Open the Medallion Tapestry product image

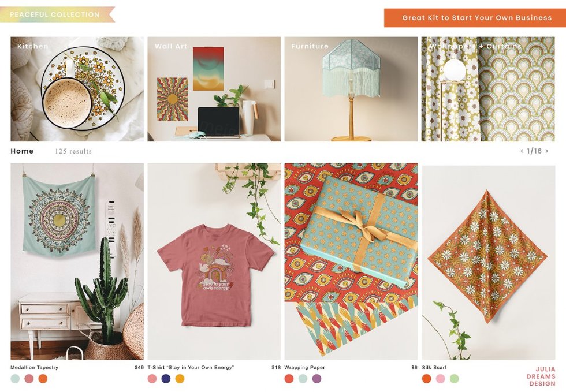(x=77, y=262)
